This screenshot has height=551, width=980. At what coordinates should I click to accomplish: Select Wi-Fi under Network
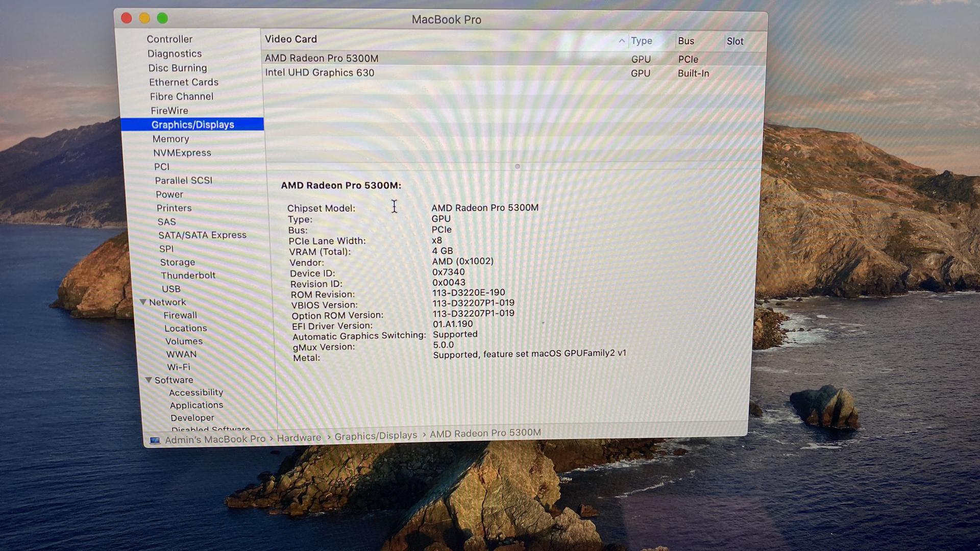point(179,367)
